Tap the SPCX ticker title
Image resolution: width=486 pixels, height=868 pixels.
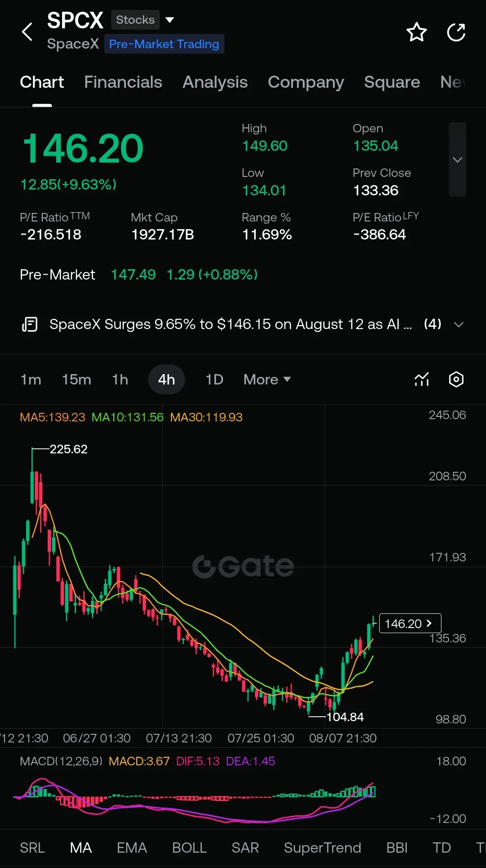(x=75, y=20)
